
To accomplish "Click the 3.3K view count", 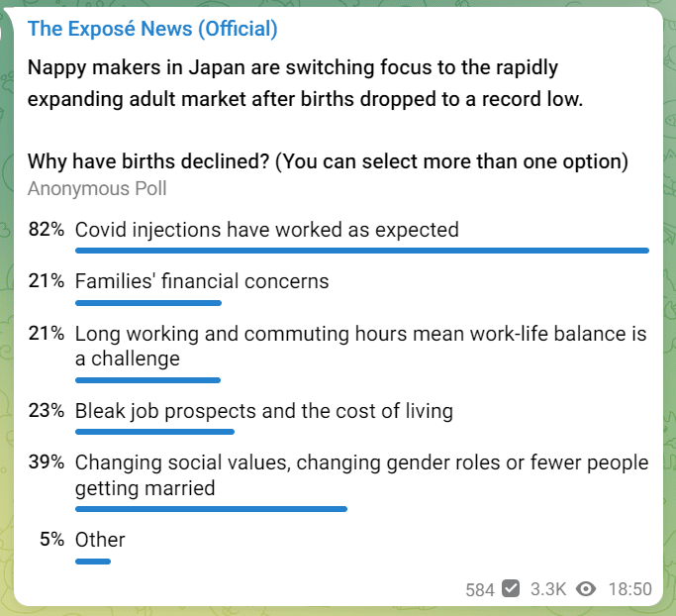I will (x=548, y=589).
